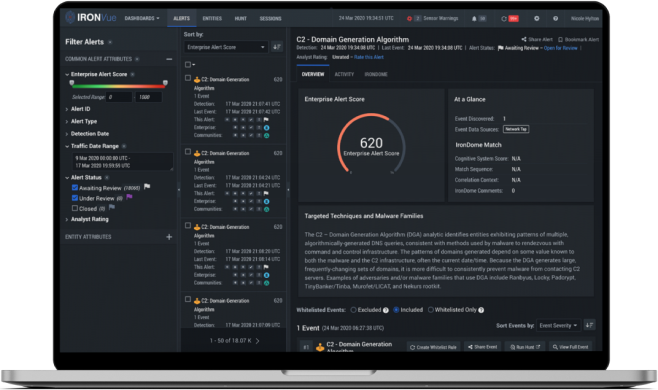
Task: Click View Full Event button
Action: [570, 347]
